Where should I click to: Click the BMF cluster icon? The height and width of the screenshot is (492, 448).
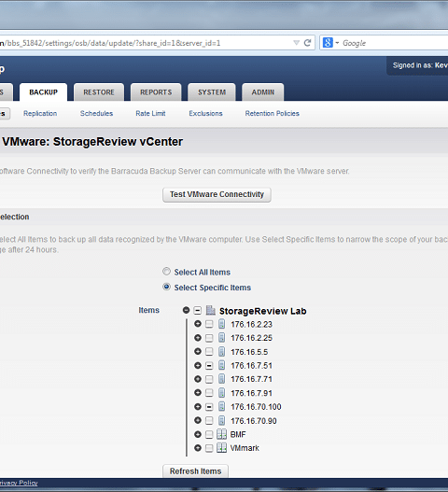[221, 434]
